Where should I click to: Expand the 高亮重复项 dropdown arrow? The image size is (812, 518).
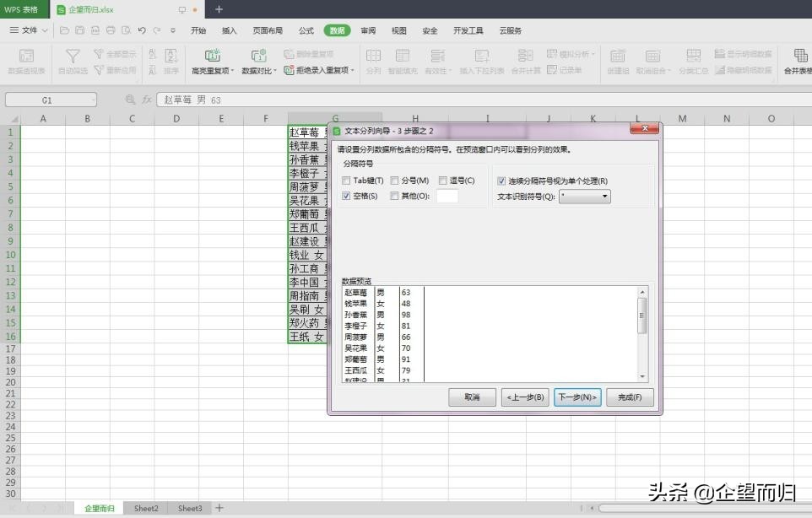(232, 70)
